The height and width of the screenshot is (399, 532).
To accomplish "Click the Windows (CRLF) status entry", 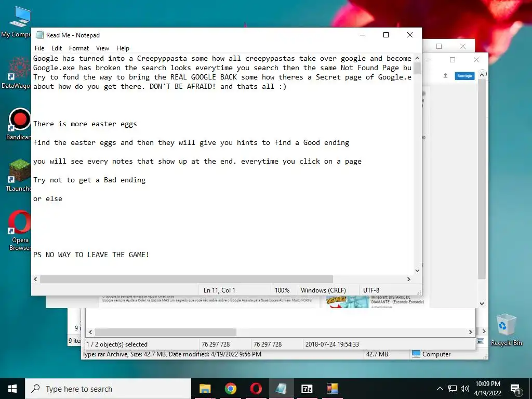I will [323, 290].
